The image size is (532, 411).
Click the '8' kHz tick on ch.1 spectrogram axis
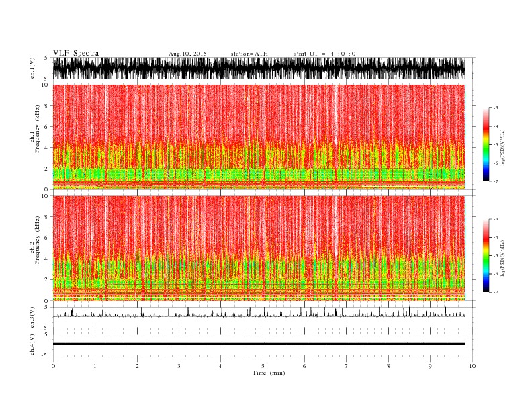point(46,106)
